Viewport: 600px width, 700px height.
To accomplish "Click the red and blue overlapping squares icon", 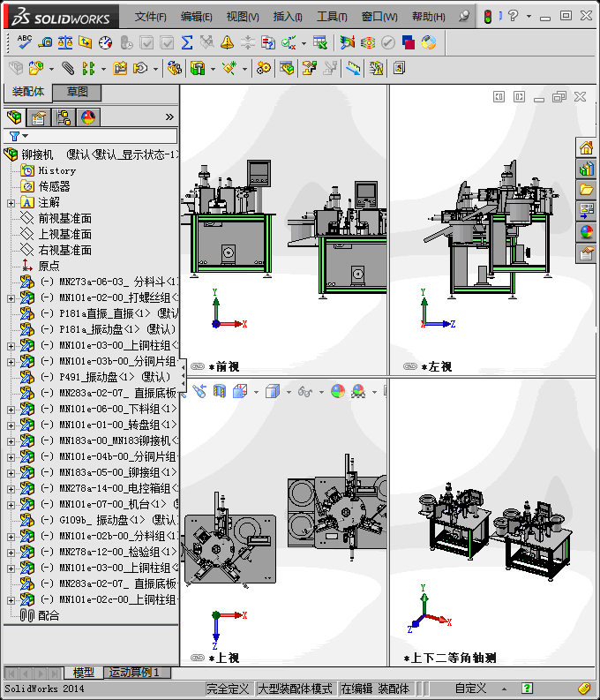I will click(409, 42).
